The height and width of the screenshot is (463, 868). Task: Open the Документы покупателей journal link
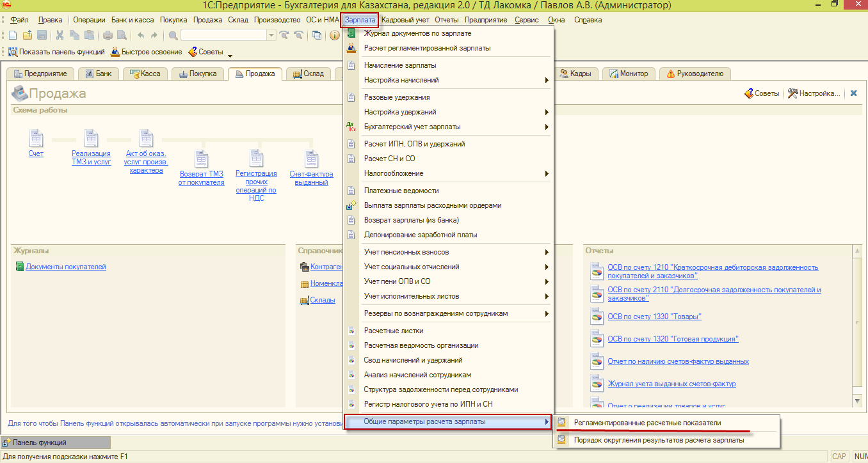(65, 267)
